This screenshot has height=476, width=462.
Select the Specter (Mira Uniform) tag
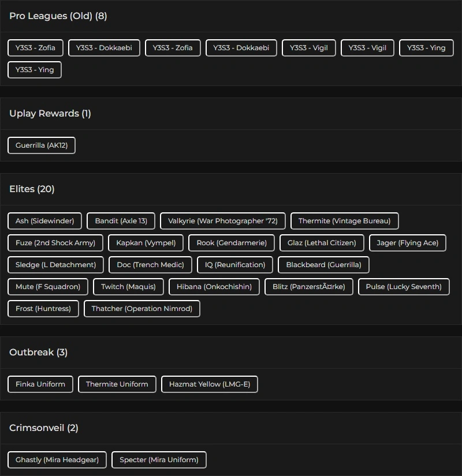point(159,460)
